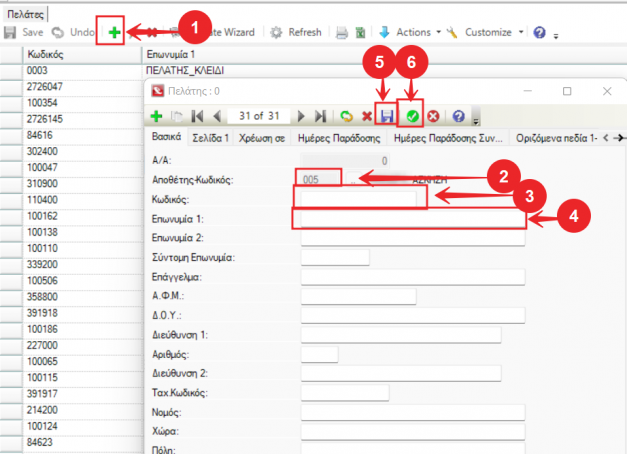The image size is (627, 454).
Task: Click record counter field 31 of 31
Action: click(259, 116)
